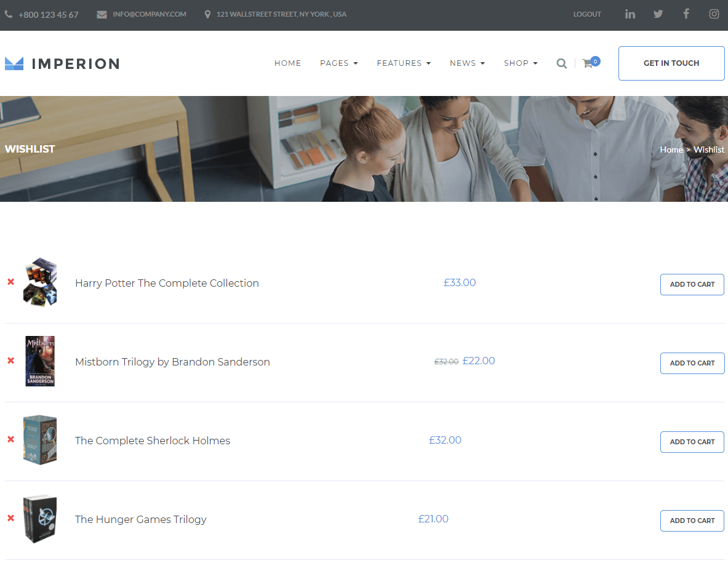This screenshot has width=728, height=571.
Task: Expand the Pages dropdown menu
Action: (x=338, y=63)
